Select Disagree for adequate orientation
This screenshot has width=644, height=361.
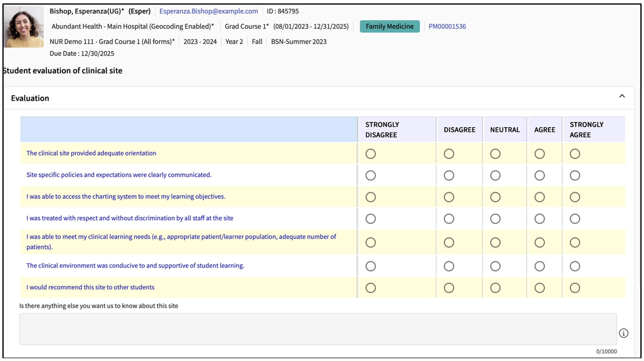(448, 154)
